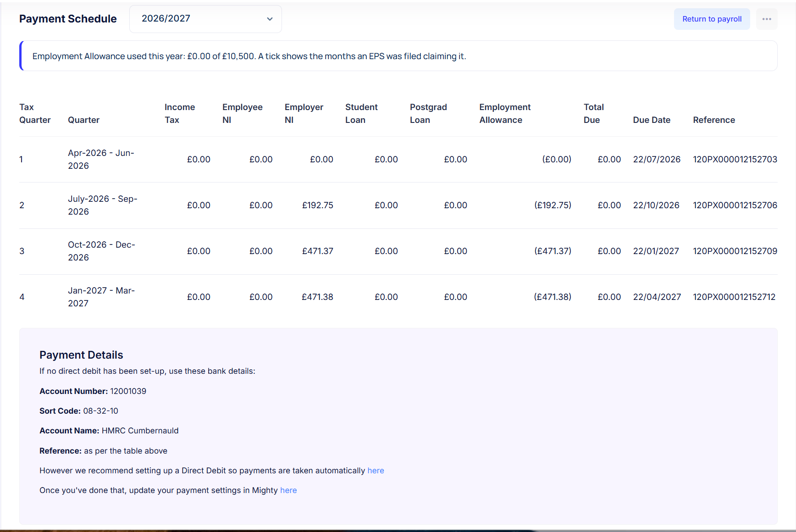This screenshot has width=796, height=532.
Task: Click the Income Tax column header
Action: coord(180,113)
